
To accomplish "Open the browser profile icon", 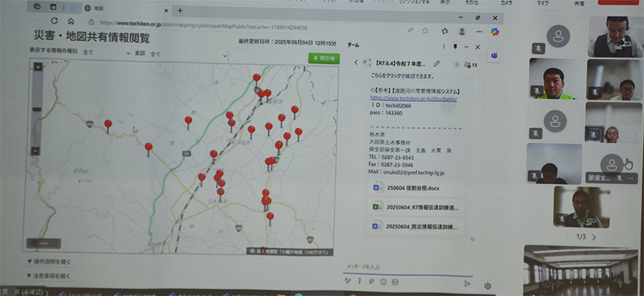I will (x=462, y=32).
